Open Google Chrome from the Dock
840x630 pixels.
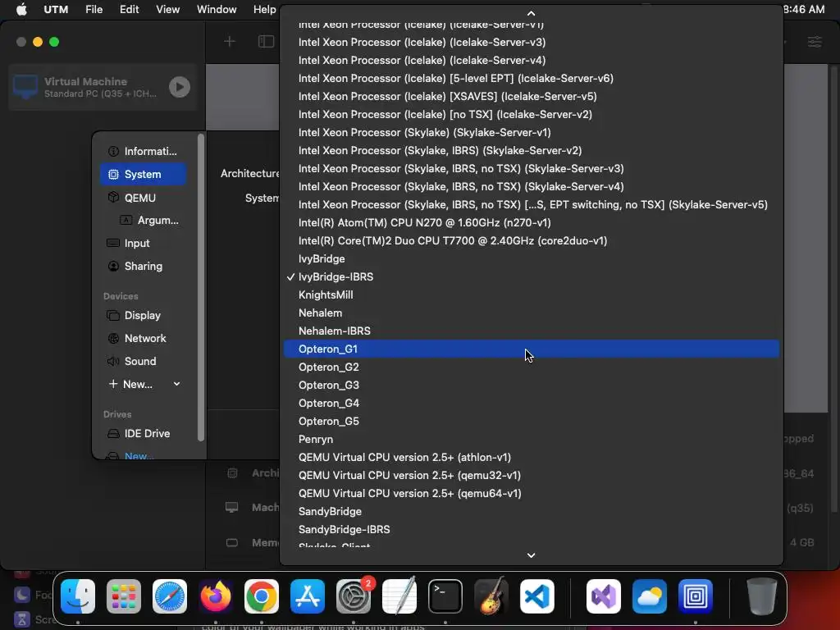(262, 596)
